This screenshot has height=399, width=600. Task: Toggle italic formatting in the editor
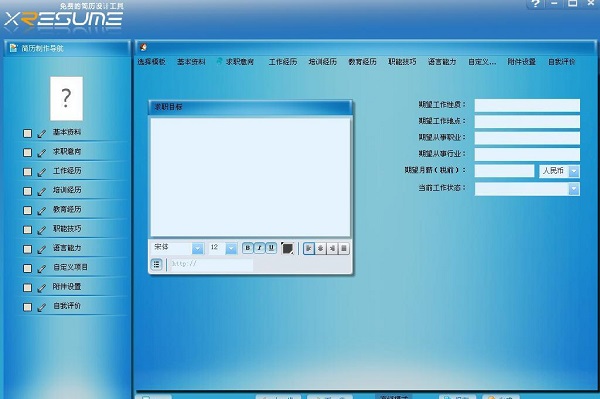259,248
